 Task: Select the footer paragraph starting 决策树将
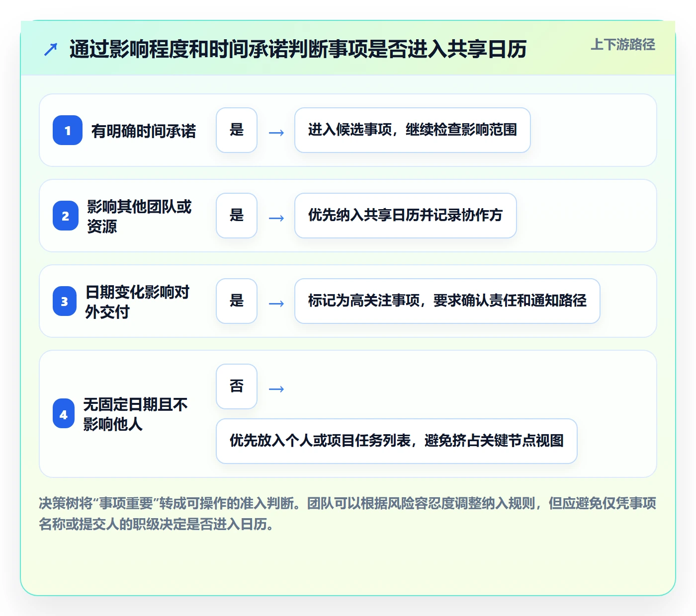click(348, 514)
